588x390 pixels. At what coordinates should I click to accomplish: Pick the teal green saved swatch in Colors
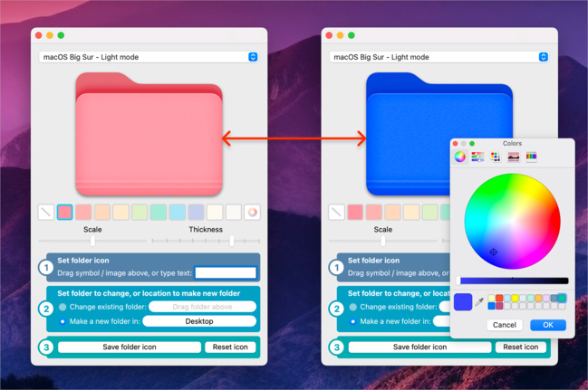562,298
